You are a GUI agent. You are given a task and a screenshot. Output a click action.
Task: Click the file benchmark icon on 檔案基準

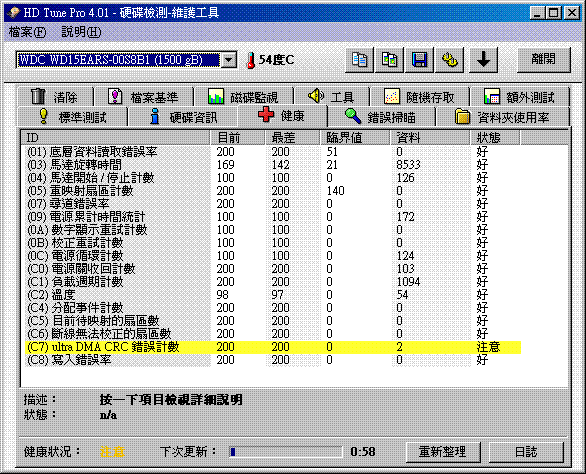(x=115, y=96)
